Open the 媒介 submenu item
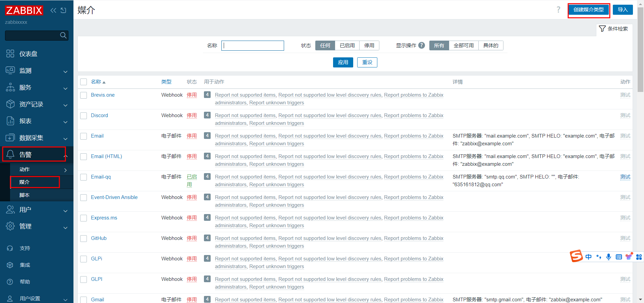 point(42,182)
